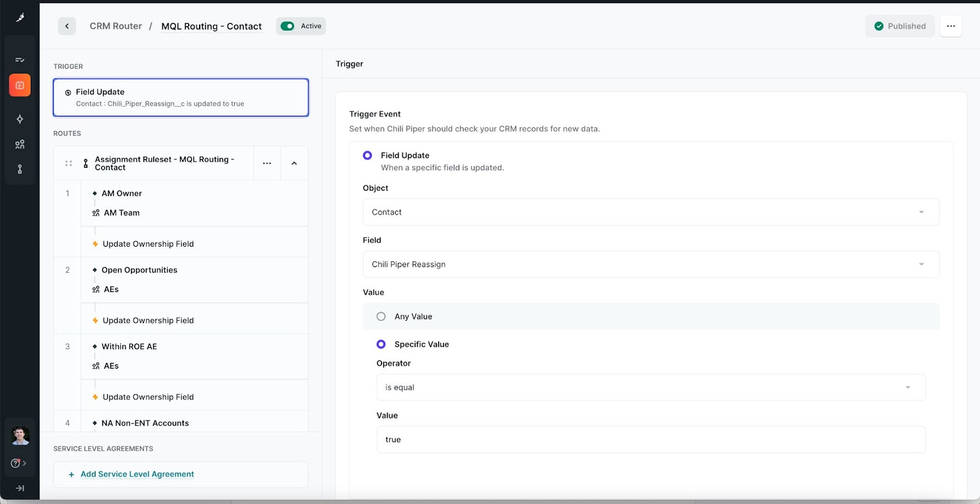Open the Object dropdown showing Contact
Viewport: 980px width, 504px height.
coord(650,212)
